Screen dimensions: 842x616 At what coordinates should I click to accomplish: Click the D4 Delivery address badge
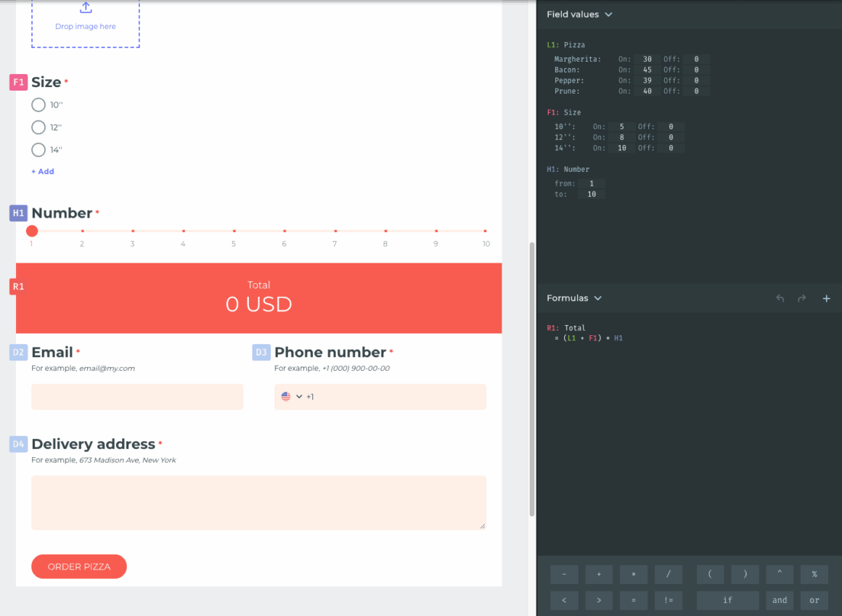18,444
